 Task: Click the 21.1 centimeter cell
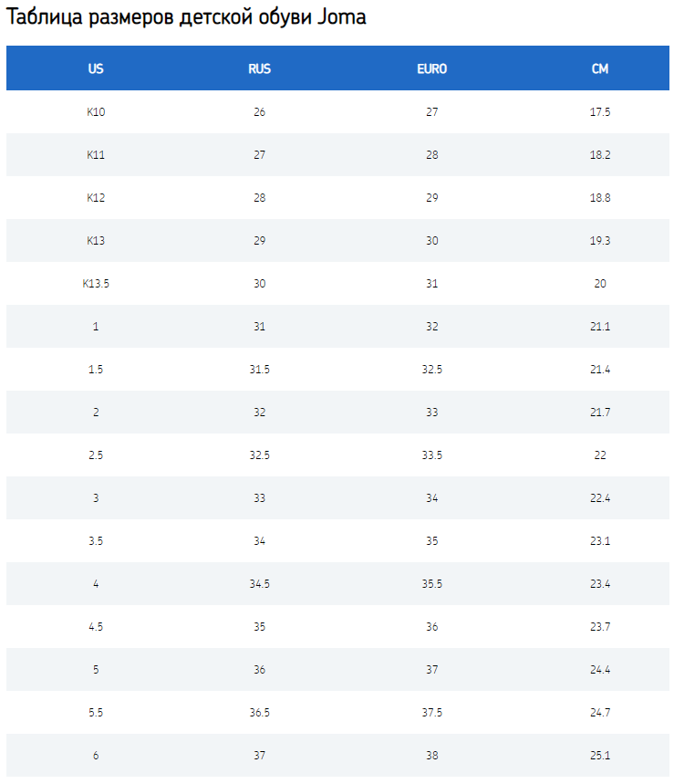[600, 327]
